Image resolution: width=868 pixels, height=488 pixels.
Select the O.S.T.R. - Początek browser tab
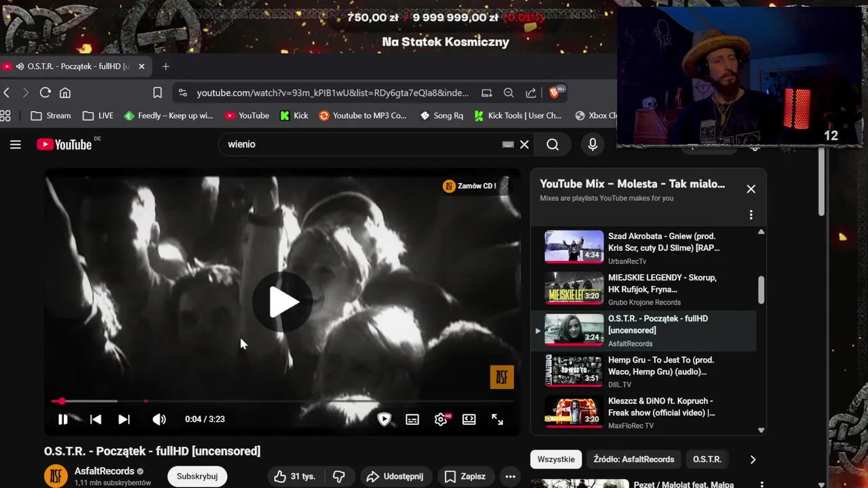coord(75,66)
